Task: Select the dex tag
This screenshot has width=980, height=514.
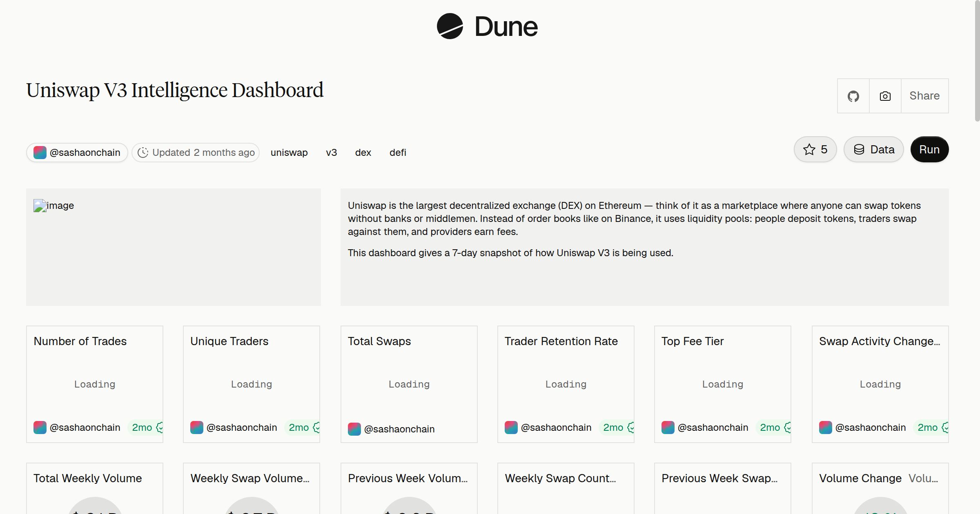Action: [x=363, y=153]
